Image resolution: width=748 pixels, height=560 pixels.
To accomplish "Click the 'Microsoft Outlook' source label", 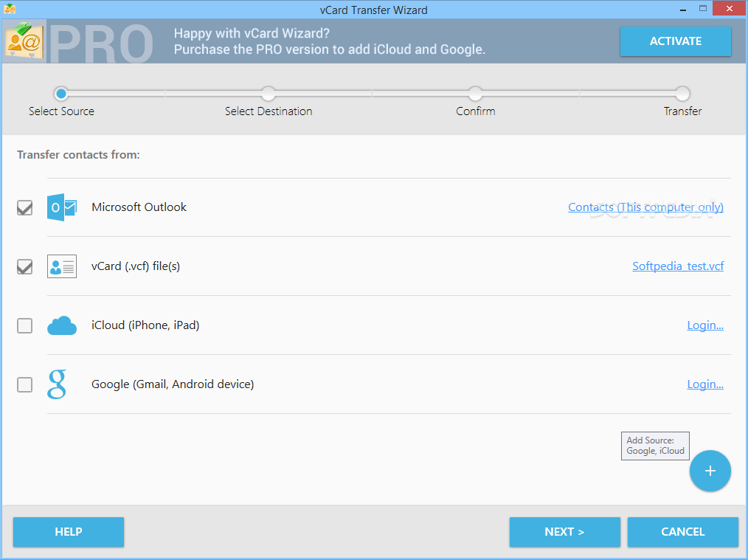I will (139, 207).
